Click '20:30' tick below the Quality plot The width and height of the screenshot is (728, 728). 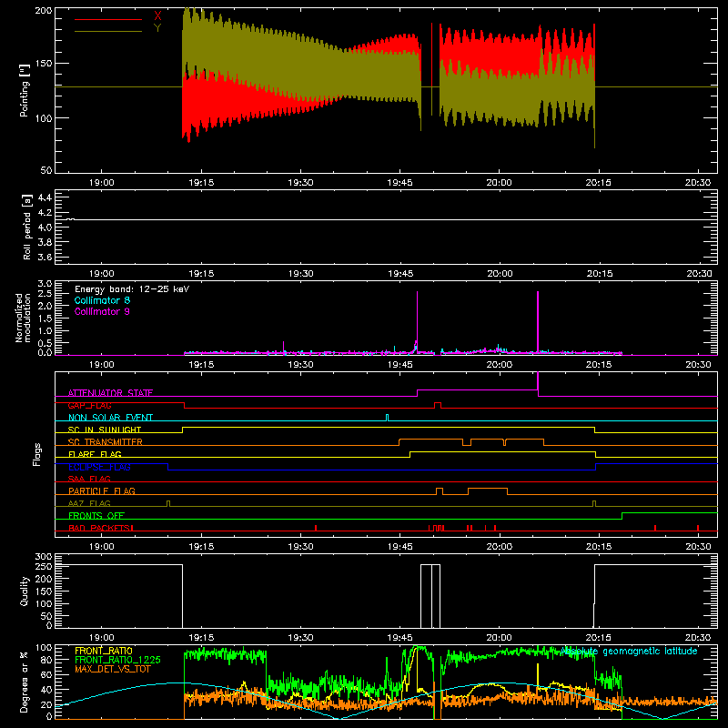pyautogui.click(x=698, y=638)
